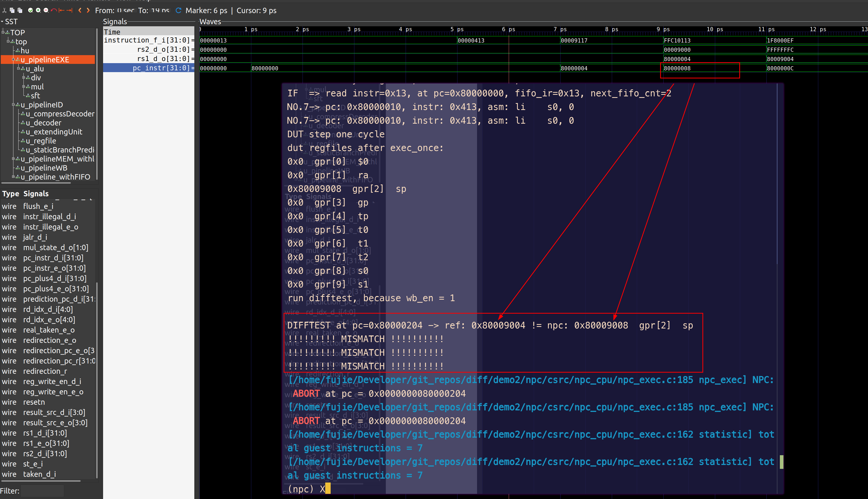
Task: Select u_regfile in the tree
Action: (x=41, y=141)
